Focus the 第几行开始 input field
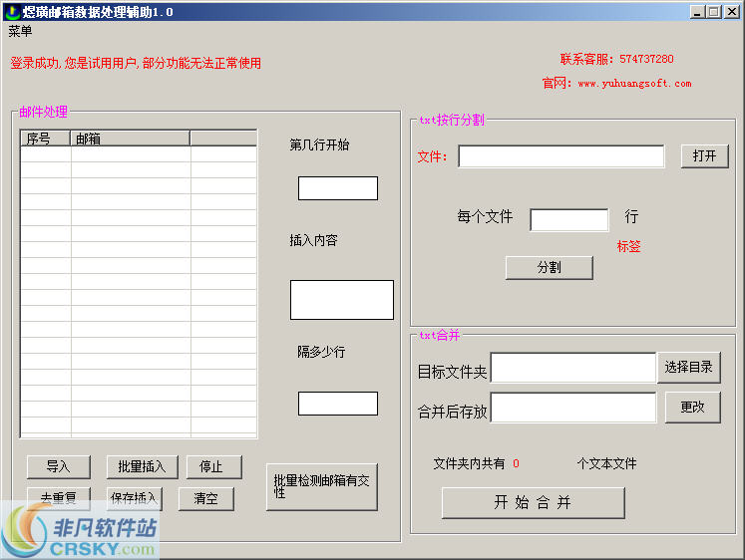745x560 pixels. 338,188
